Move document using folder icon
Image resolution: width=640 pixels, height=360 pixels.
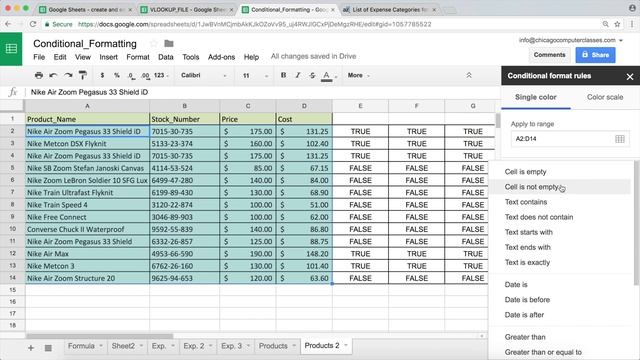(x=169, y=43)
